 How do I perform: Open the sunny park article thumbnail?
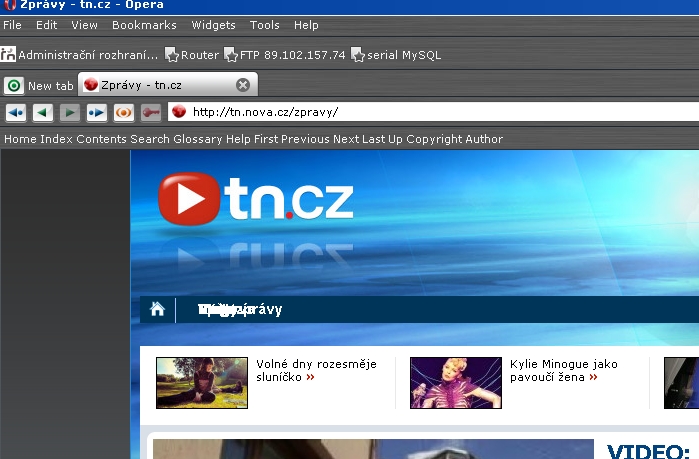point(202,382)
